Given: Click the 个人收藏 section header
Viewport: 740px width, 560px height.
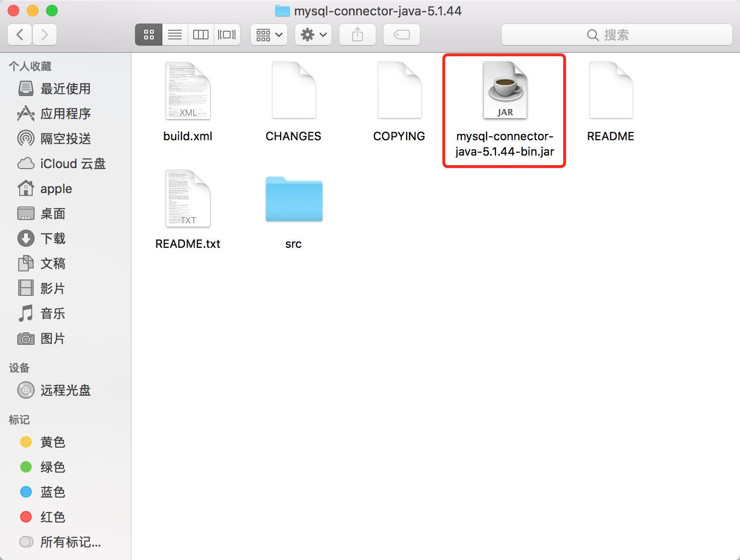Looking at the screenshot, I should click(x=30, y=66).
